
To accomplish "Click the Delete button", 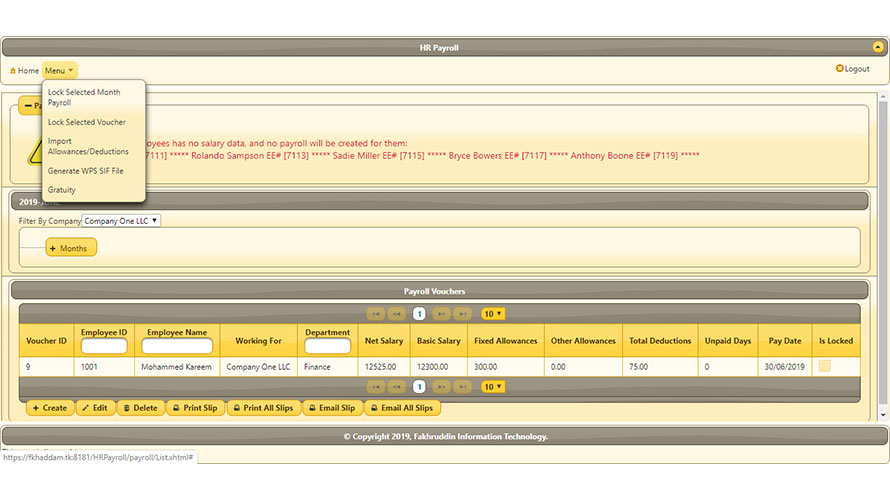I will [x=141, y=407].
